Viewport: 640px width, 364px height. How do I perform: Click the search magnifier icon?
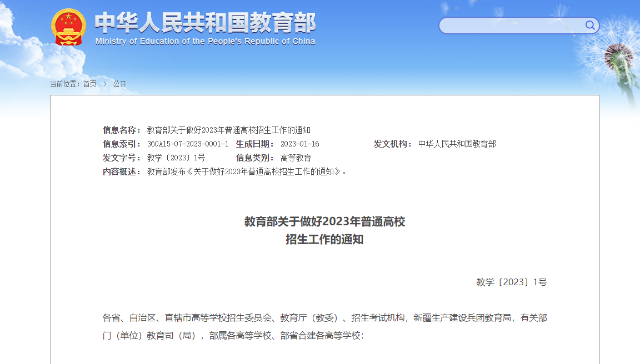coord(590,26)
